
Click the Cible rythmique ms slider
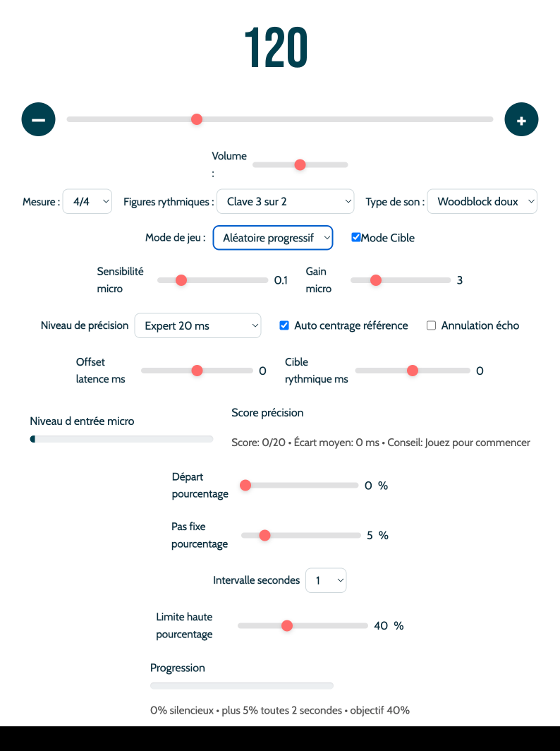coord(413,371)
